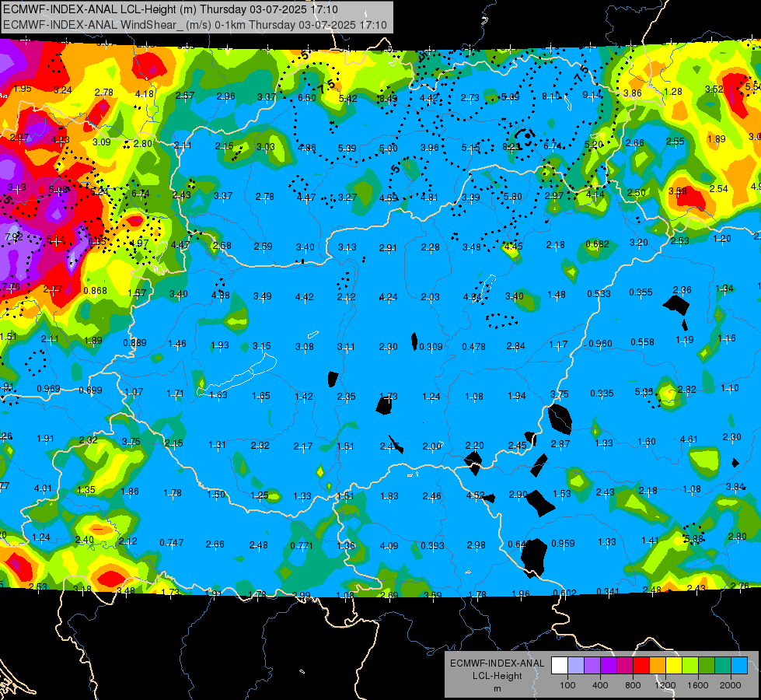Click the wind shear value 8.49
The image size is (761, 700).
pyautogui.click(x=388, y=99)
